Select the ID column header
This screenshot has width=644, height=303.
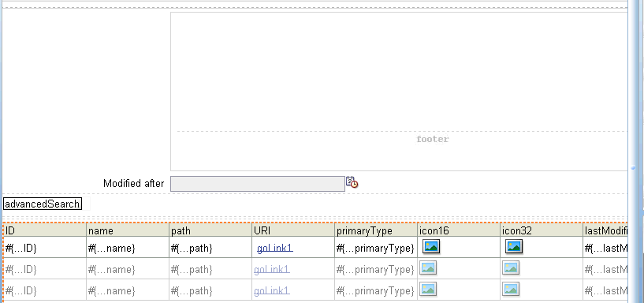coord(45,230)
